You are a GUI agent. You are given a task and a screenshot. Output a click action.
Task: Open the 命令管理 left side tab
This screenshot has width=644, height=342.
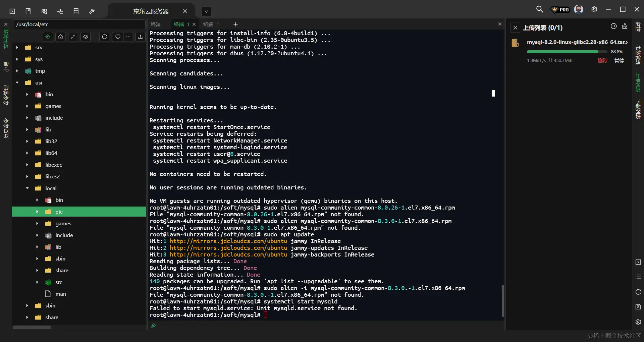click(6, 95)
